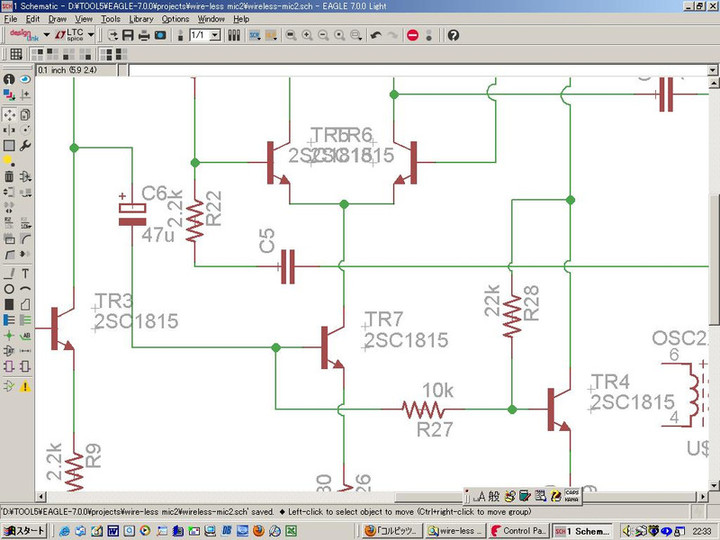The image size is (720, 540).
Task: Switch to the Control Panel taskbar button
Action: tap(519, 530)
